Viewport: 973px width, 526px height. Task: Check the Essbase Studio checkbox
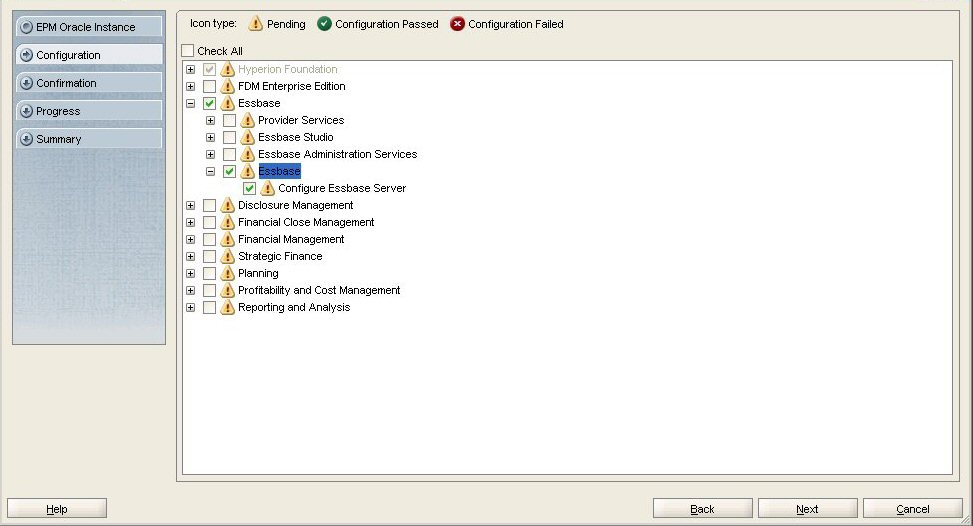point(230,137)
